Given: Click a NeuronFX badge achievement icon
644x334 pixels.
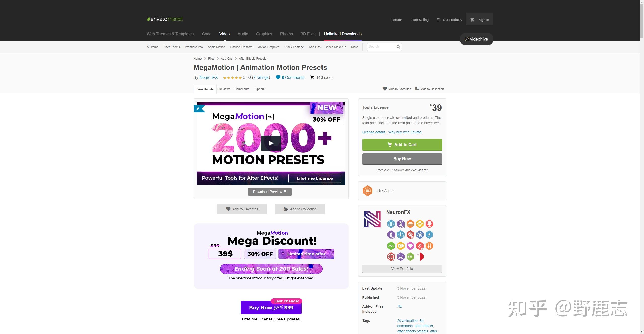Looking at the screenshot, I should (x=390, y=223).
